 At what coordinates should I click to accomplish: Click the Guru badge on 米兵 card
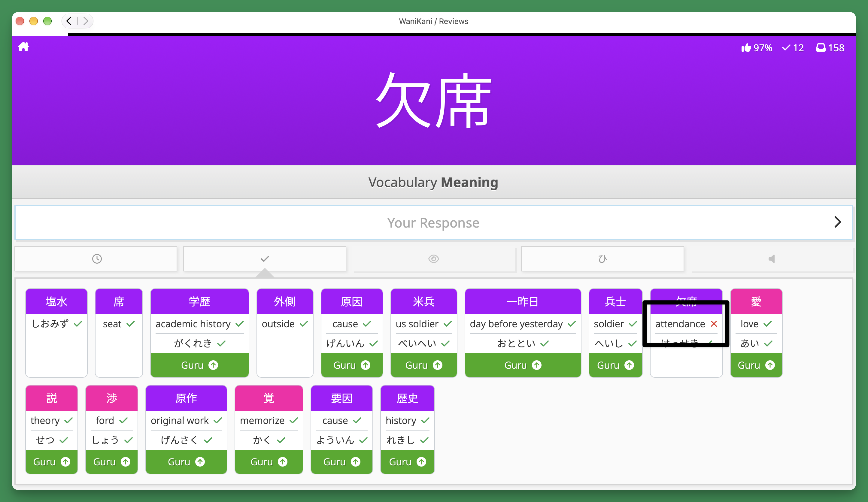tap(424, 365)
